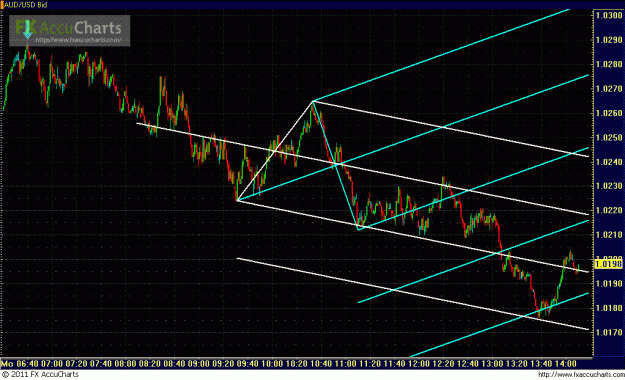Click the 1.0250 price axis label
The image size is (625, 380).
click(x=609, y=138)
